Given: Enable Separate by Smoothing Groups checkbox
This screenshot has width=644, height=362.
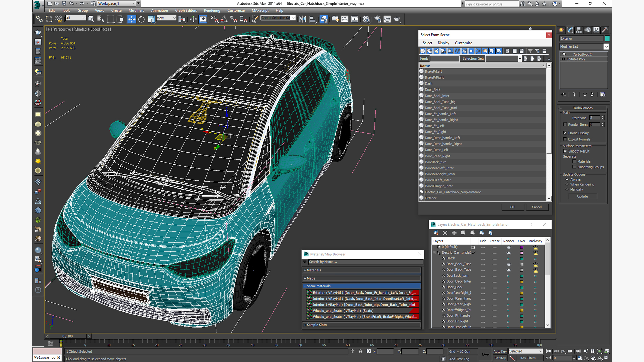Looking at the screenshot, I should [574, 167].
